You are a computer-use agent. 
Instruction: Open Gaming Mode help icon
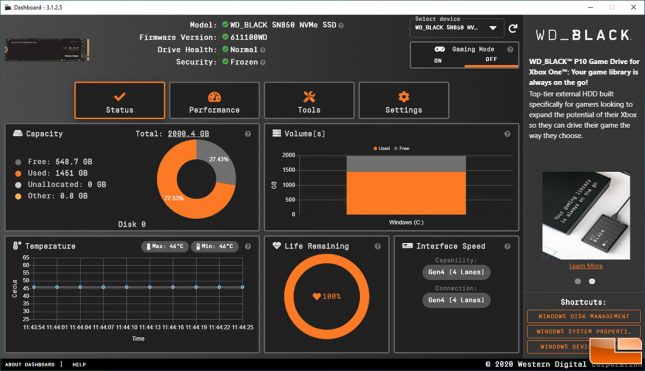click(510, 49)
